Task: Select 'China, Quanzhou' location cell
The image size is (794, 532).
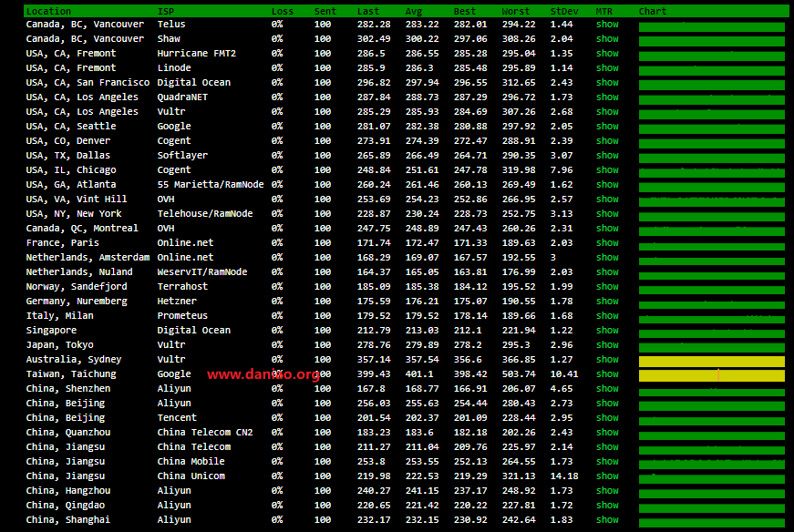Action: pos(67,433)
